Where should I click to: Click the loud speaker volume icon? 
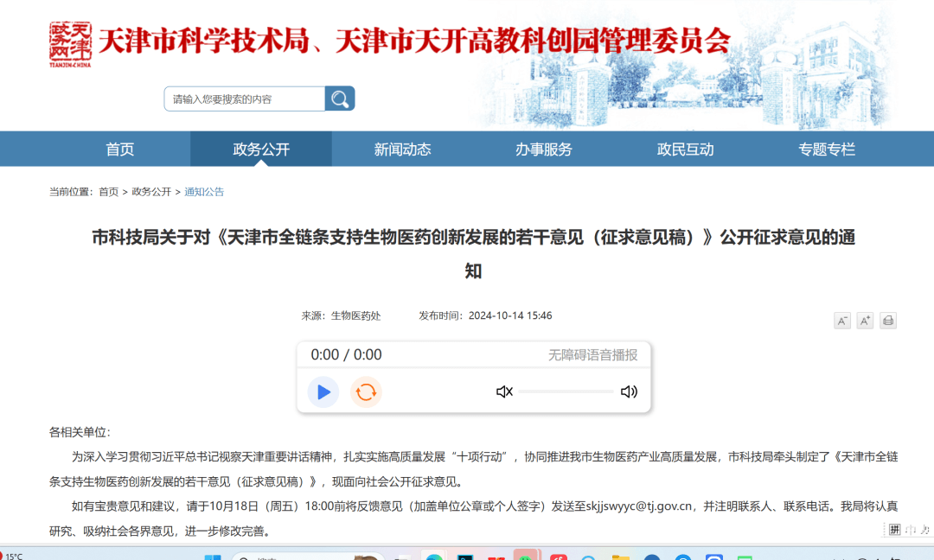[629, 391]
